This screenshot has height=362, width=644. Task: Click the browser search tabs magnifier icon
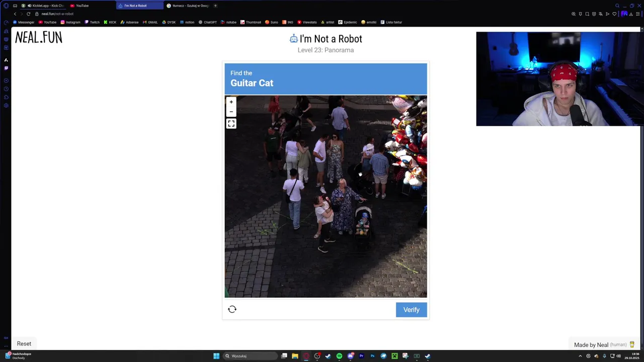click(617, 6)
